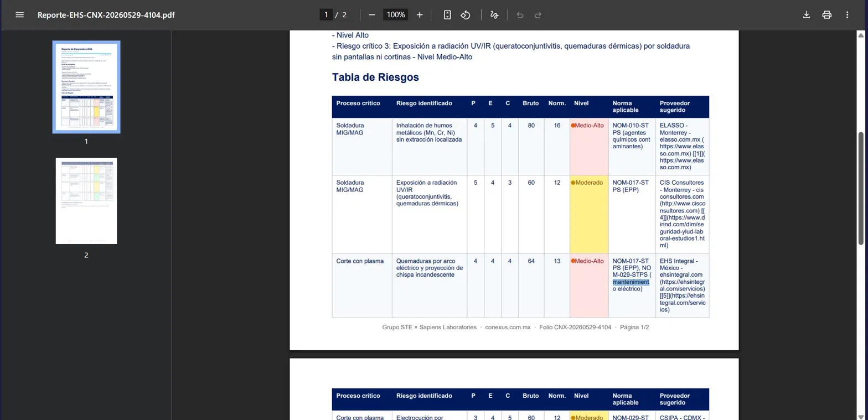Click the vertical document scrollbar
The width and height of the screenshot is (868, 420).
pos(861,188)
